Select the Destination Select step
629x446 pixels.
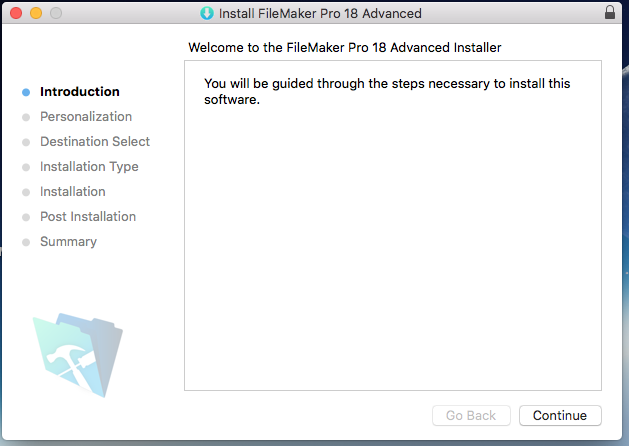(x=95, y=142)
